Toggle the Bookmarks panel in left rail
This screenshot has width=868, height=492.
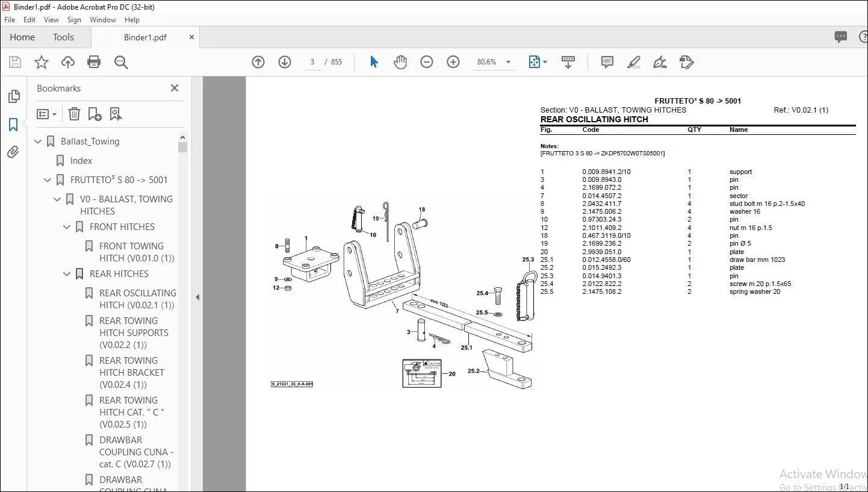tap(13, 125)
